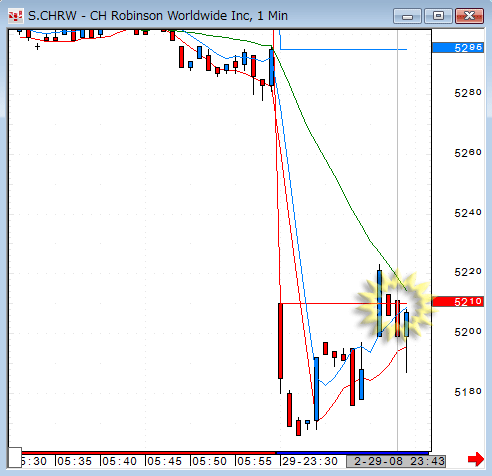Image resolution: width=492 pixels, height=476 pixels.
Task: Click the blue horizontal line at 5295
Action: click(x=343, y=49)
